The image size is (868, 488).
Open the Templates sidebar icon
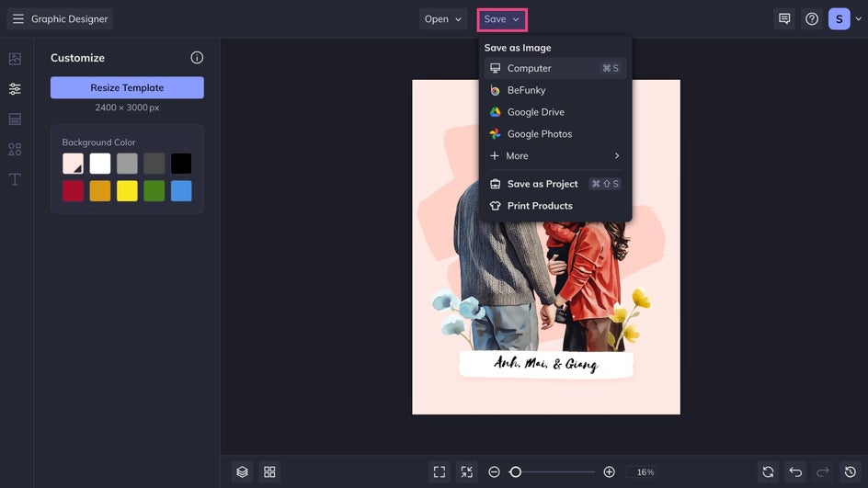[x=15, y=119]
